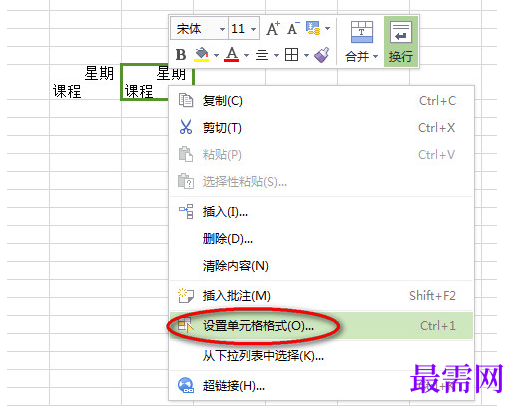Expand the 合并 merge dropdown arrow
The height and width of the screenshot is (410, 522).
[x=376, y=56]
